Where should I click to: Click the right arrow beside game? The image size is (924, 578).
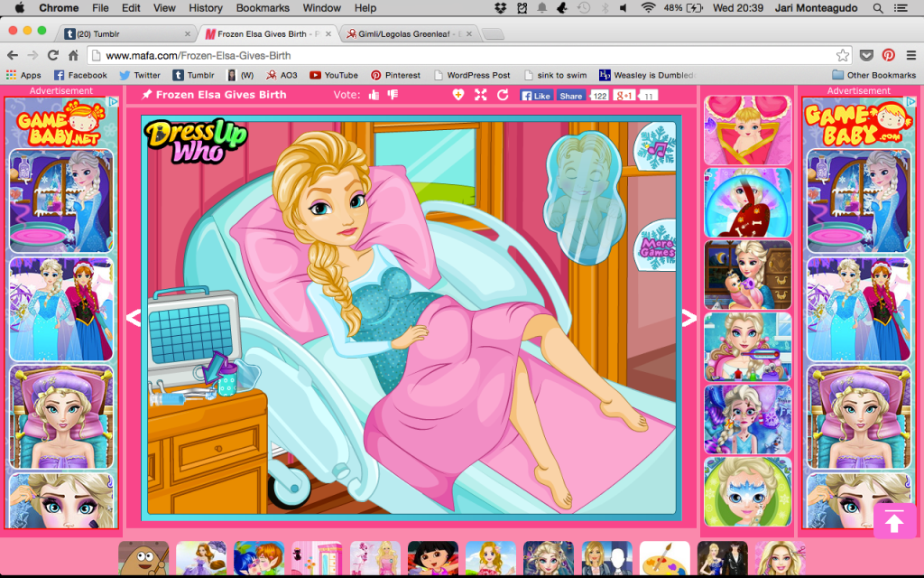coord(688,317)
